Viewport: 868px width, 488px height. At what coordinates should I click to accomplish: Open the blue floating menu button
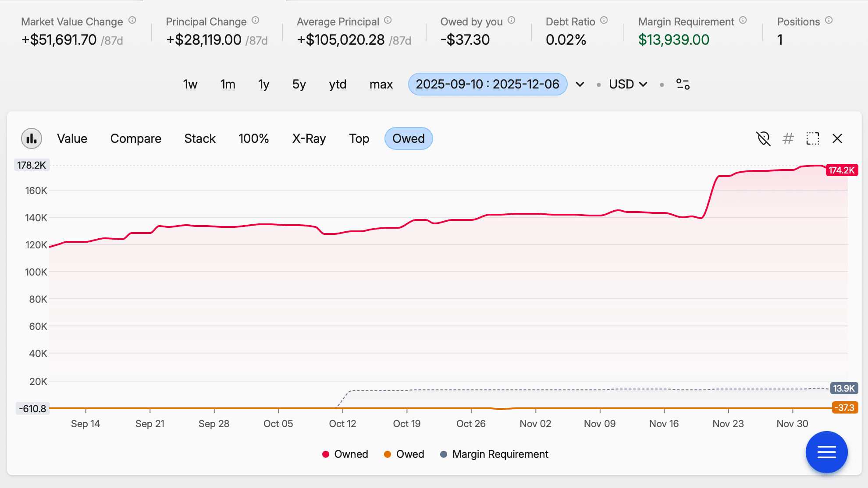click(826, 452)
